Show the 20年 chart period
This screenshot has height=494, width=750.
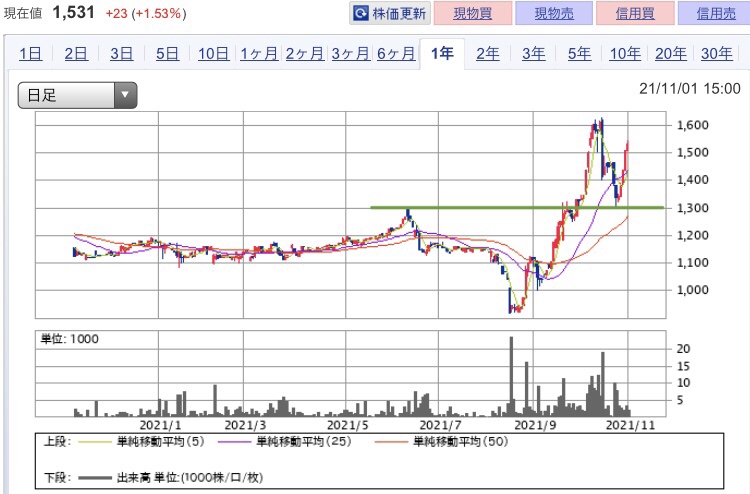671,54
